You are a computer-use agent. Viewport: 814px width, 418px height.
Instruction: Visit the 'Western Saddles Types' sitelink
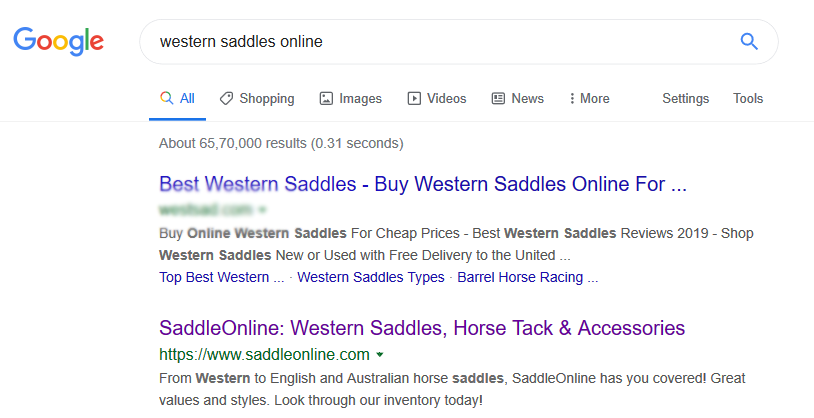pyautogui.click(x=371, y=277)
